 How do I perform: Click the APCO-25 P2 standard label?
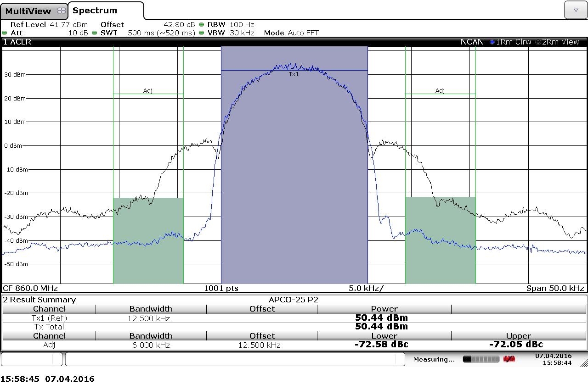[294, 300]
